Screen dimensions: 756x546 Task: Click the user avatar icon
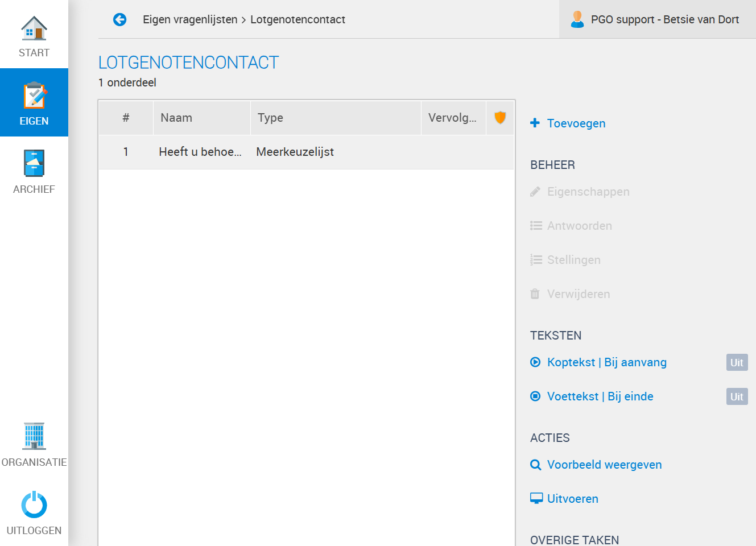click(577, 19)
